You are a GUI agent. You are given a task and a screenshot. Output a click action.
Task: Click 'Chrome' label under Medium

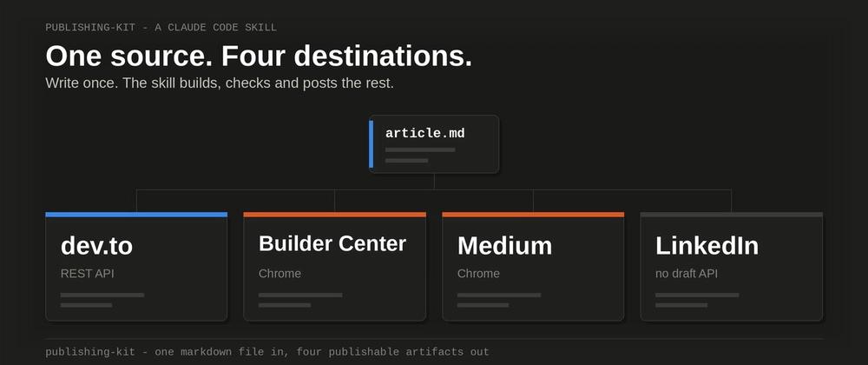point(478,274)
